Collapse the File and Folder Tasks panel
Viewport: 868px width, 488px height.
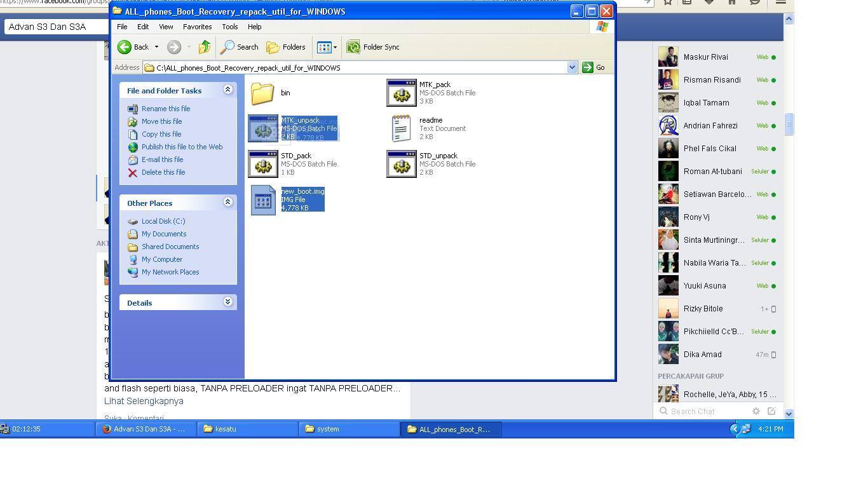tap(227, 90)
